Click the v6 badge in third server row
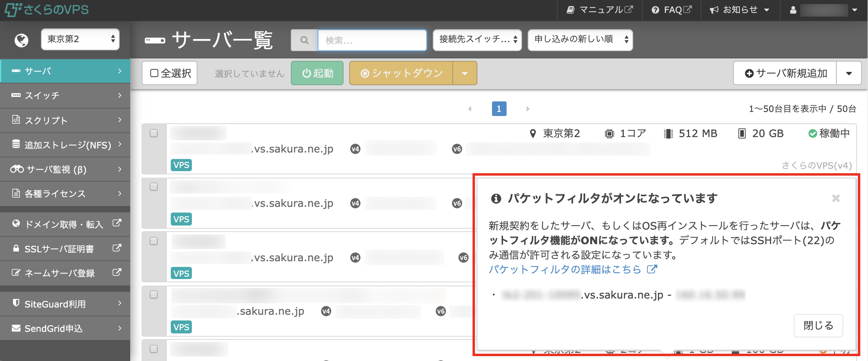The height and width of the screenshot is (361, 868). coord(464,258)
